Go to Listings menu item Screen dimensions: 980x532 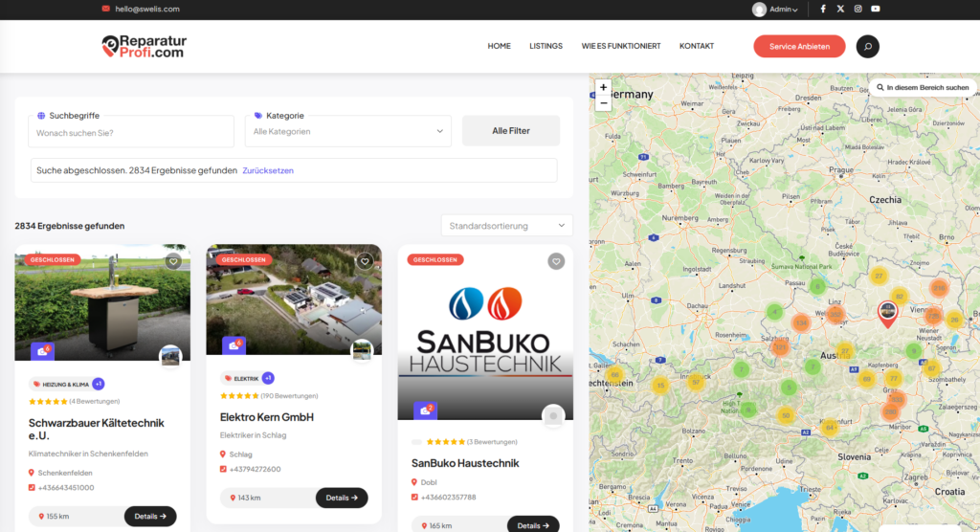pos(546,46)
